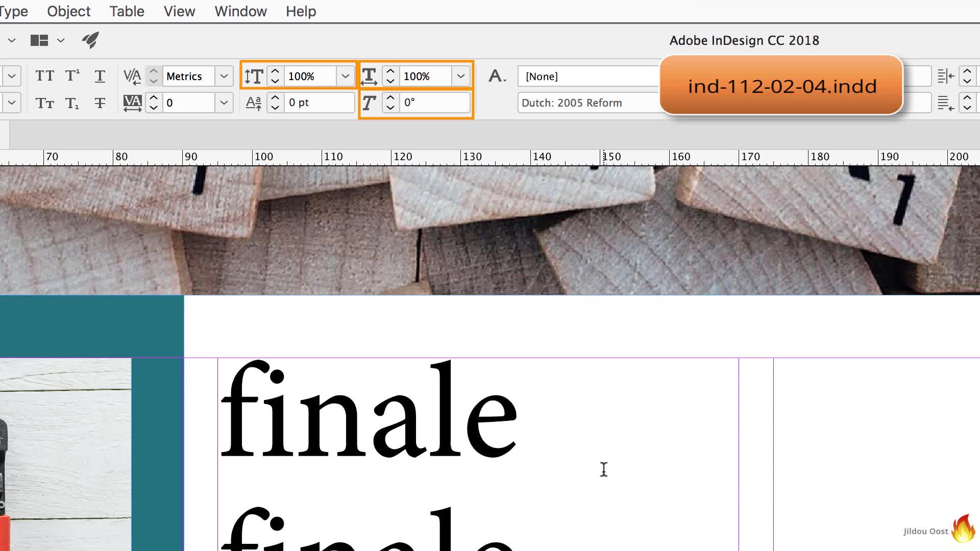The height and width of the screenshot is (551, 980).
Task: Expand the upper-left font dropdown arrow
Action: coord(12,76)
